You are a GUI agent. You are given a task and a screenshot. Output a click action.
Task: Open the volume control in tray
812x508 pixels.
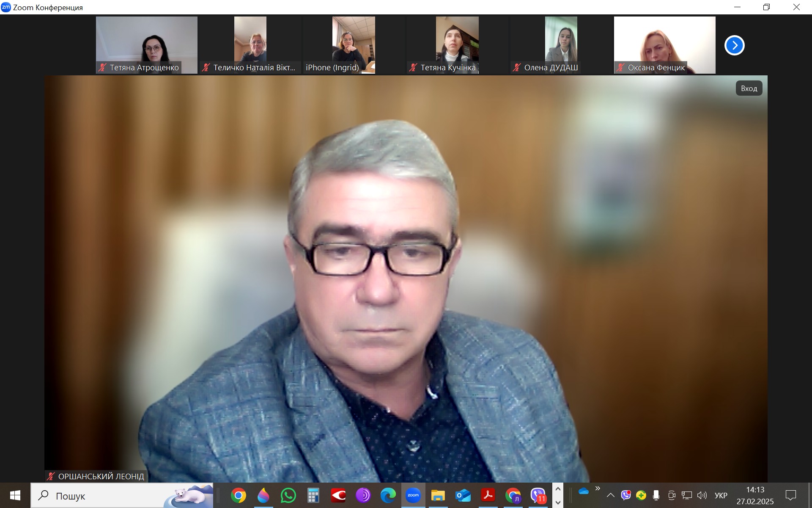click(x=702, y=495)
